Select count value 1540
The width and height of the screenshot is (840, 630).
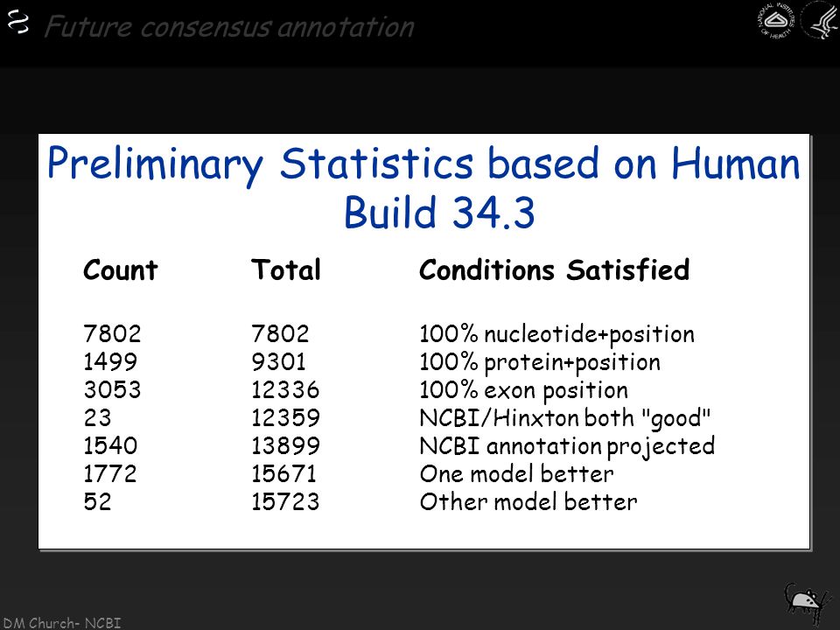[x=111, y=445]
